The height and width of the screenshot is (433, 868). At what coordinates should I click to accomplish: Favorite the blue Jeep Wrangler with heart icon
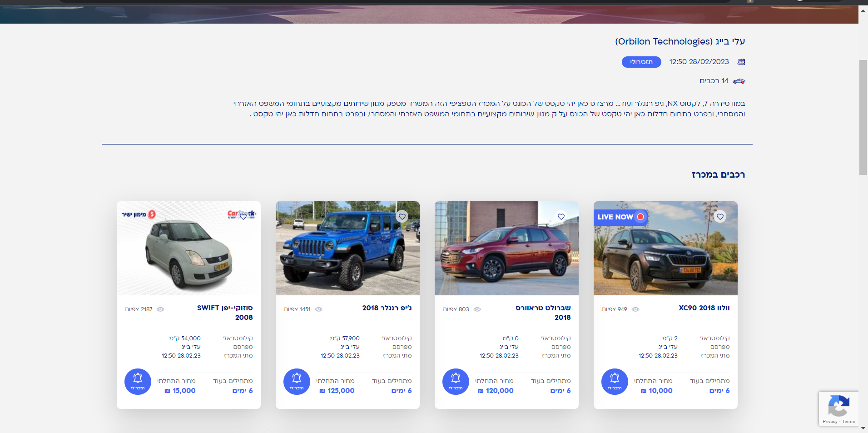(x=402, y=217)
